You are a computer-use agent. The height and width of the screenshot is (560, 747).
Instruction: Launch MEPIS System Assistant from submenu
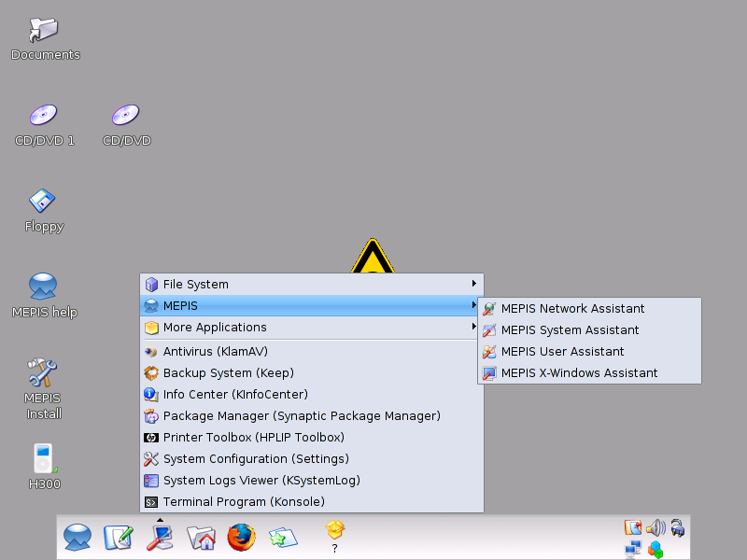(590, 330)
